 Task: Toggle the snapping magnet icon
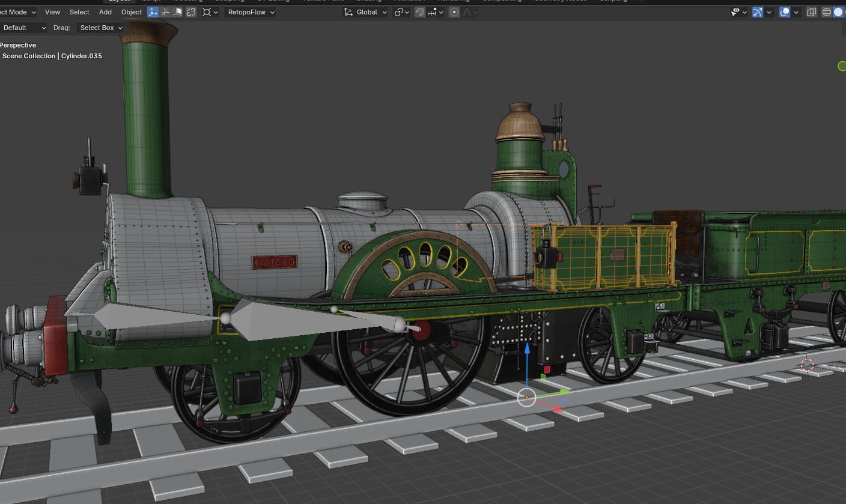pyautogui.click(x=420, y=12)
